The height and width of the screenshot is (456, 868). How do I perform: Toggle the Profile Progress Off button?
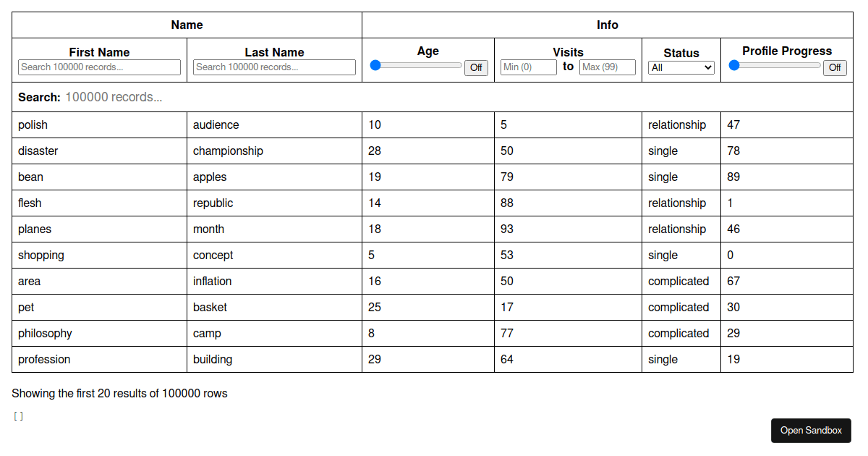835,67
